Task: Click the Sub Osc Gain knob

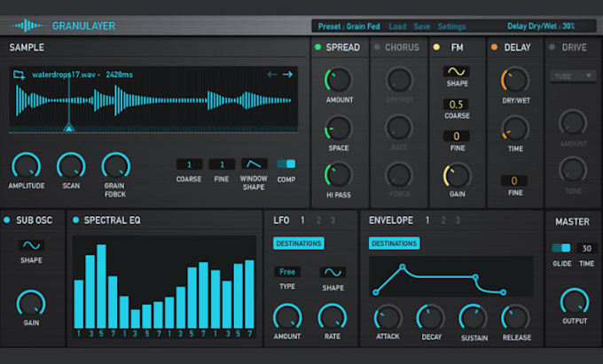Action: 31,304
